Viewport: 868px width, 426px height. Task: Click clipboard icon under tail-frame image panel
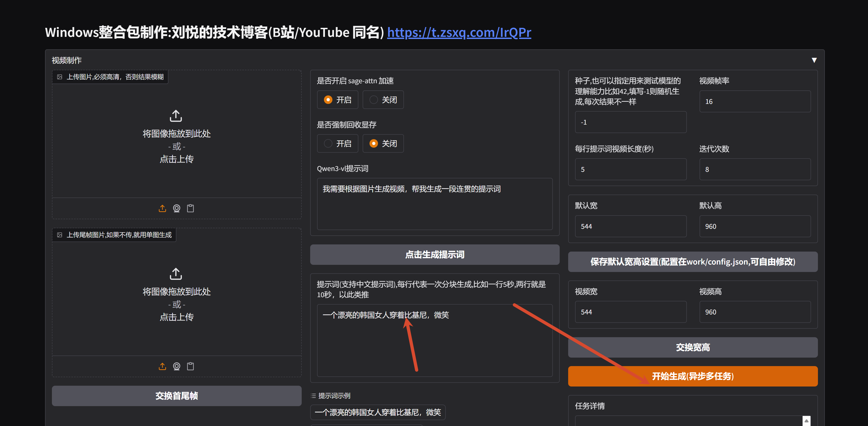190,366
